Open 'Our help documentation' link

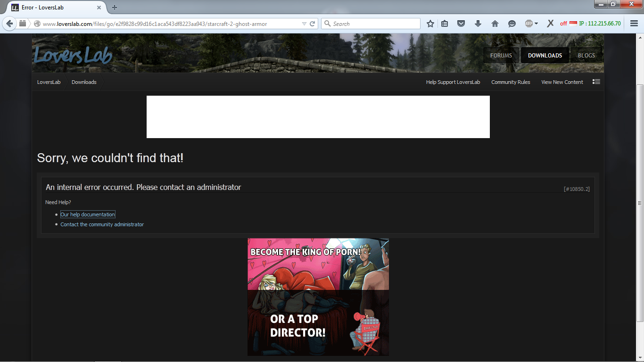(x=88, y=214)
